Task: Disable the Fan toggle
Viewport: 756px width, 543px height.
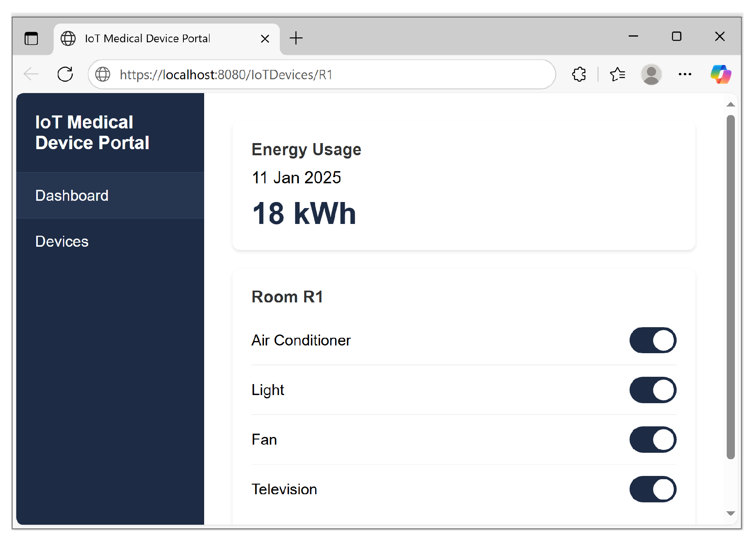Action: tap(653, 439)
